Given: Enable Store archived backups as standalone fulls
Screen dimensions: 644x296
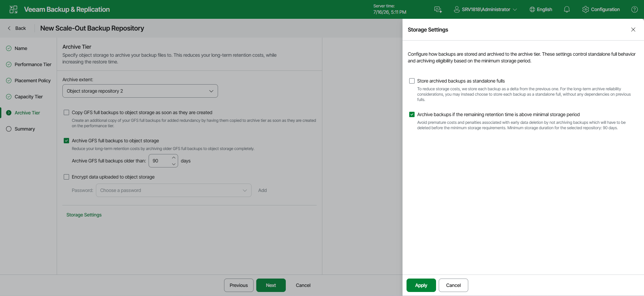Looking at the screenshot, I should [412, 81].
